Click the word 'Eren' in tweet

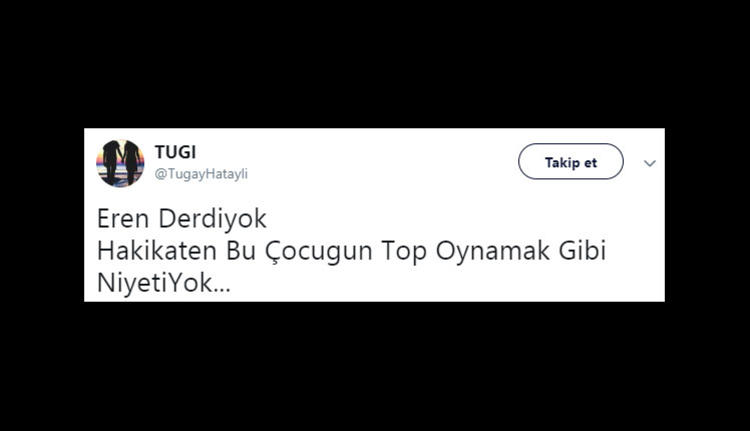pos(123,219)
